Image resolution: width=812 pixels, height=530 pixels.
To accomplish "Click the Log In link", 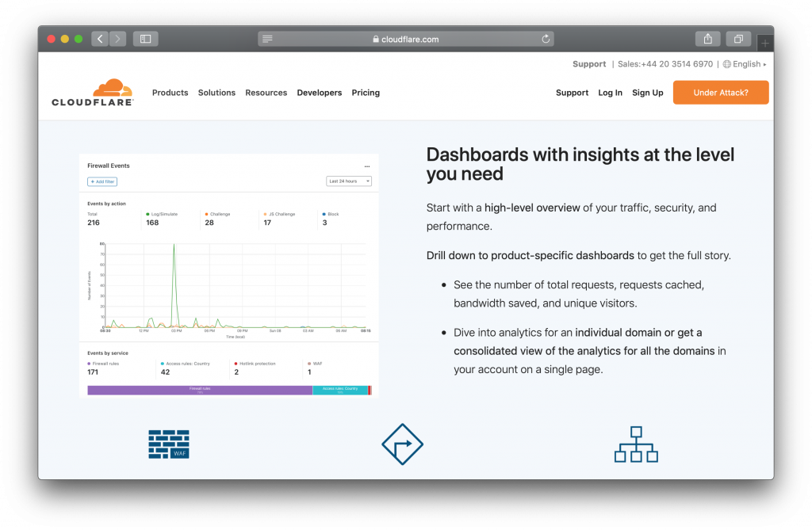I will (610, 93).
